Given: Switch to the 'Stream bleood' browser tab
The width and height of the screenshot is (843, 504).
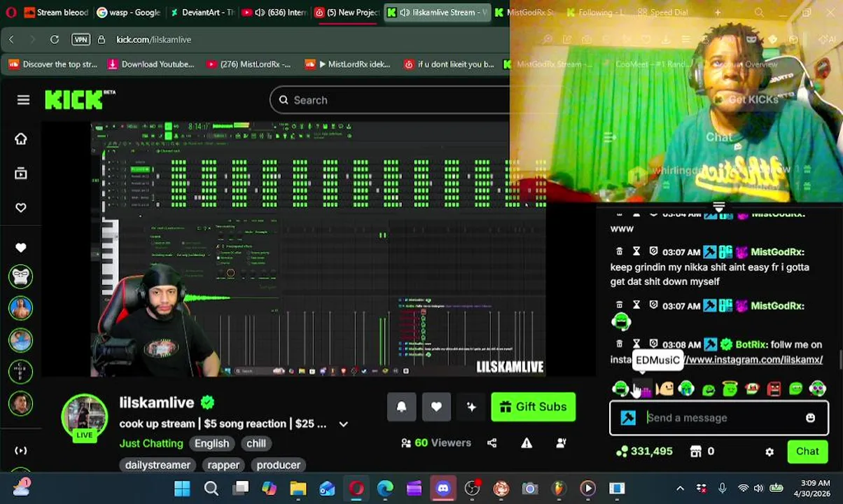Looking at the screenshot, I should [x=55, y=12].
